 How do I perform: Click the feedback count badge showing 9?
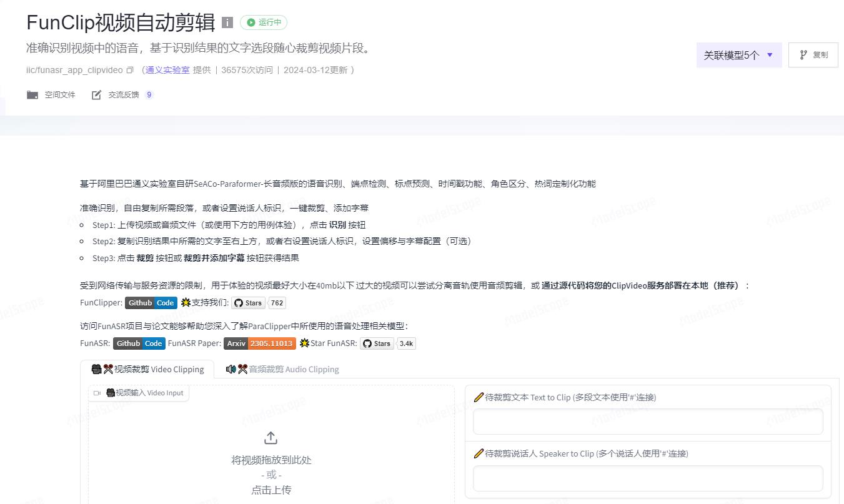[x=148, y=94]
